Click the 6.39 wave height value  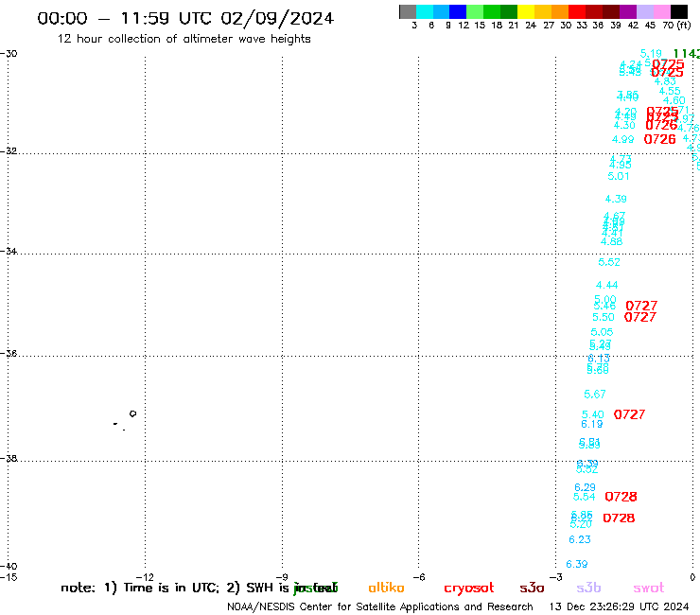[577, 564]
